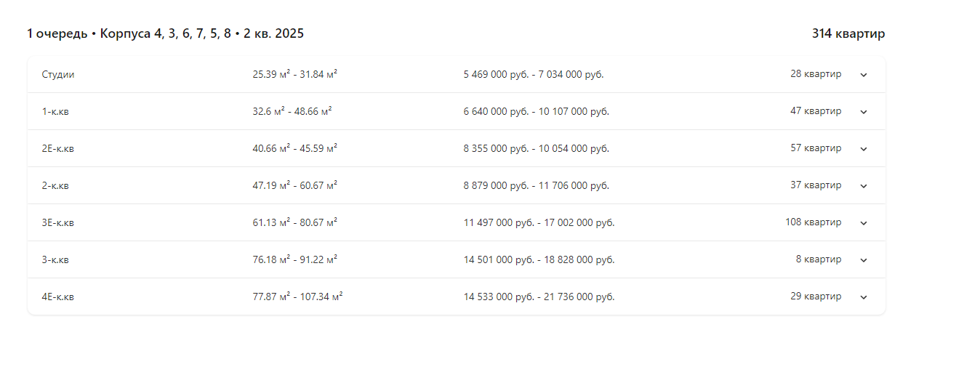Select the 3Е-к.кв row label

[58, 222]
